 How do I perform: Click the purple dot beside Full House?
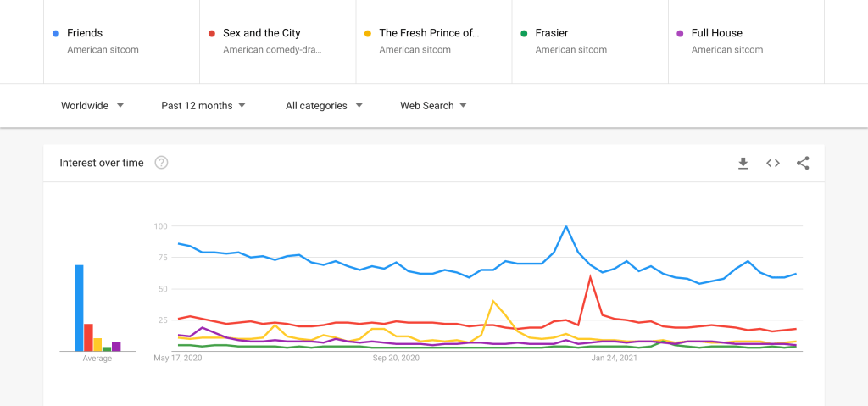680,33
